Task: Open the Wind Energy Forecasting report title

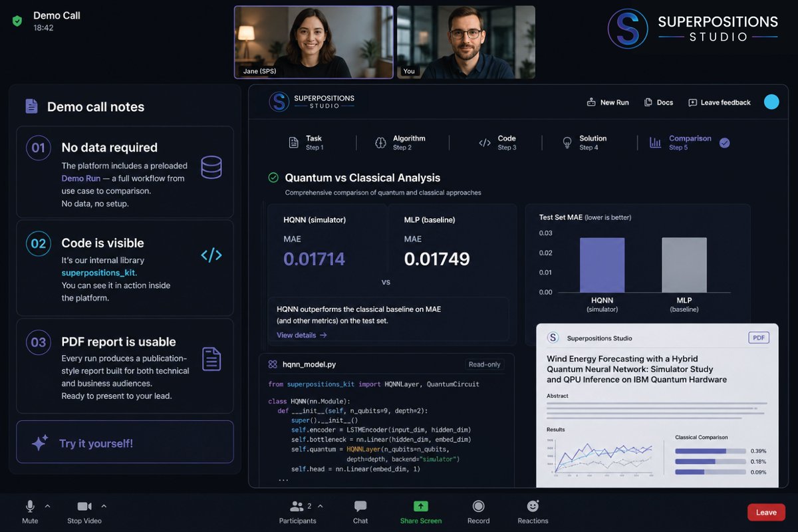Action: tap(636, 369)
